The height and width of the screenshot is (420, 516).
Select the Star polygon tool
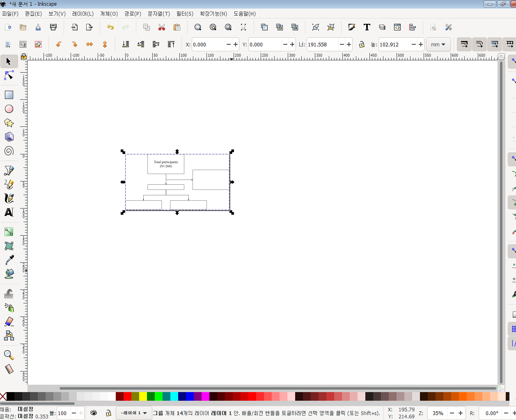[x=9, y=123]
